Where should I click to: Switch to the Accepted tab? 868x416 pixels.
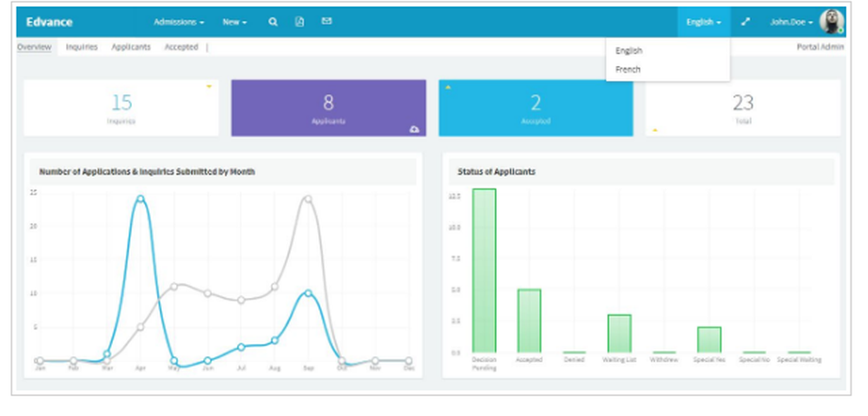pyautogui.click(x=181, y=47)
